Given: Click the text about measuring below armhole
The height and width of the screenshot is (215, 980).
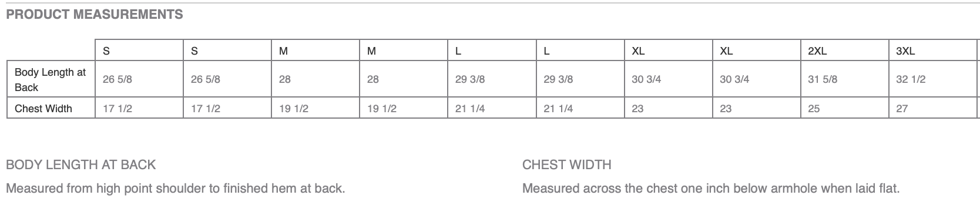Looking at the screenshot, I should coord(711,189).
